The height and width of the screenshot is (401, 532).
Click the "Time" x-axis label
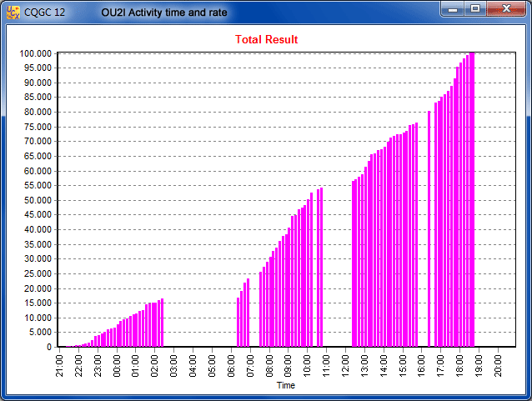click(285, 386)
